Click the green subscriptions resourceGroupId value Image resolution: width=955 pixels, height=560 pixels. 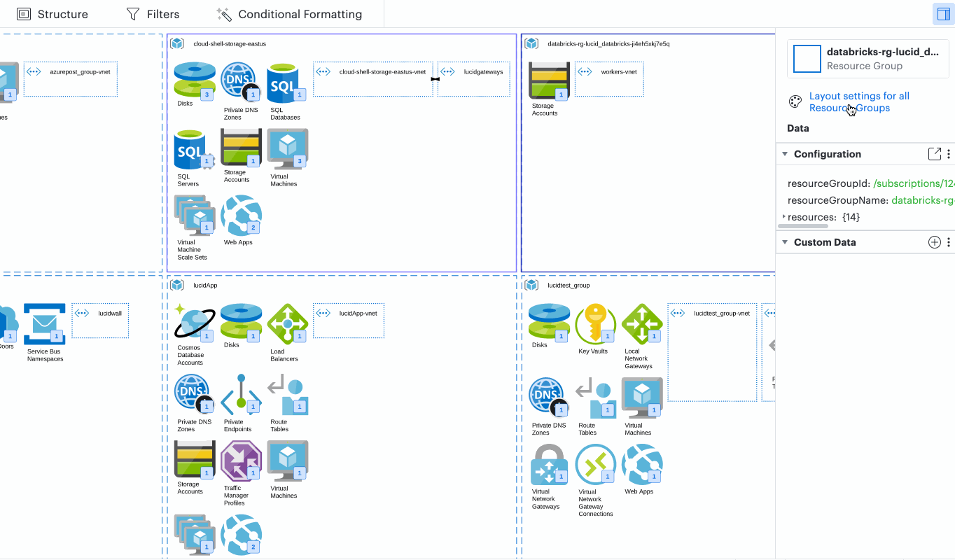[912, 183]
